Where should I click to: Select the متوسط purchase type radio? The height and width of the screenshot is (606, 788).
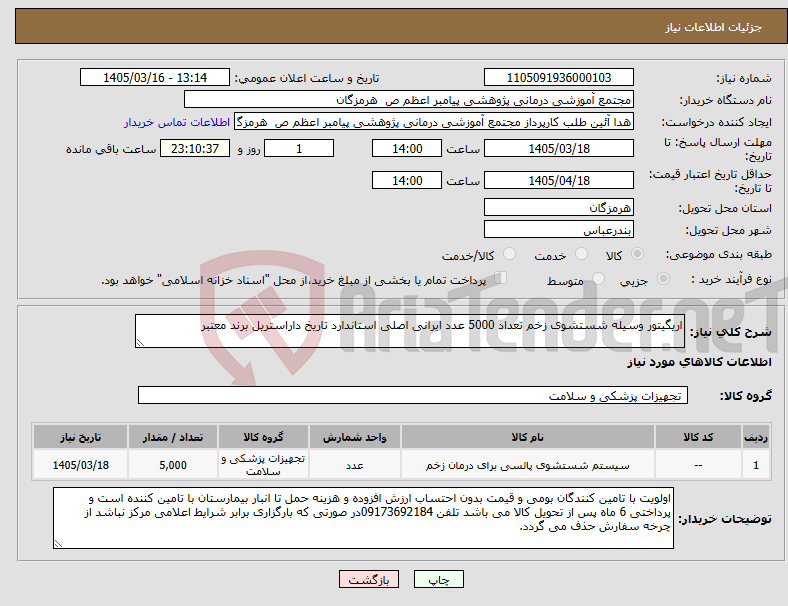pyautogui.click(x=598, y=279)
